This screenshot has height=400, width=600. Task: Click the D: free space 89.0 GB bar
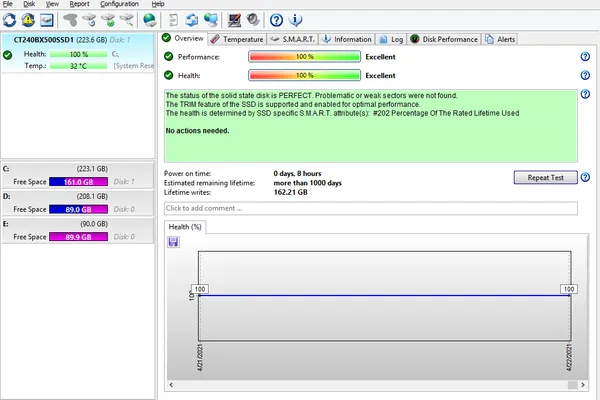point(78,209)
